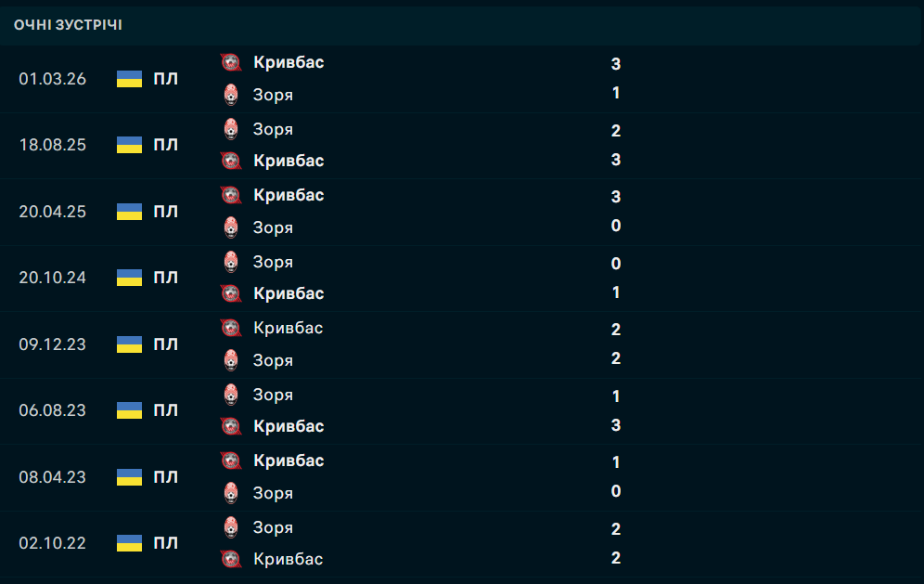Click Kryvbas score 3 in 01.03.26 match
This screenshot has width=924, height=584.
tap(616, 64)
